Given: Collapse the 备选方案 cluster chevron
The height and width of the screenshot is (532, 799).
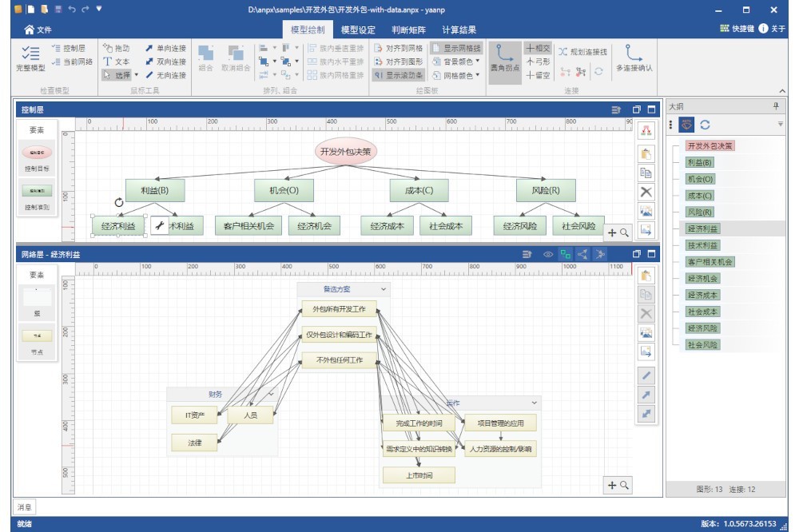Looking at the screenshot, I should 384,289.
